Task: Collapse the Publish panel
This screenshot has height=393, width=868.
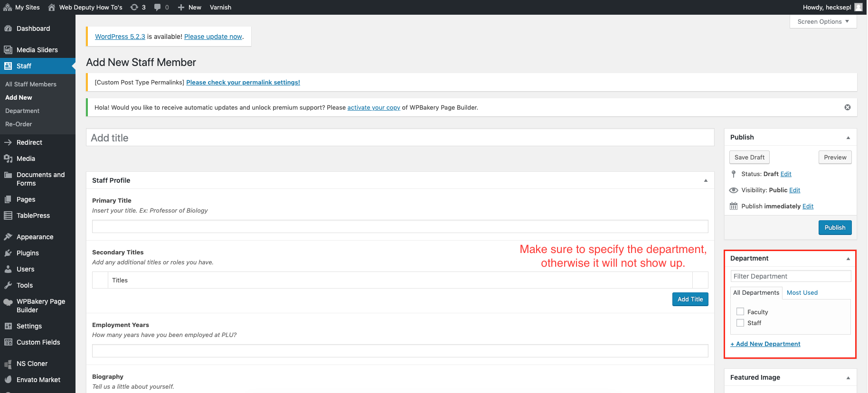Action: click(848, 138)
